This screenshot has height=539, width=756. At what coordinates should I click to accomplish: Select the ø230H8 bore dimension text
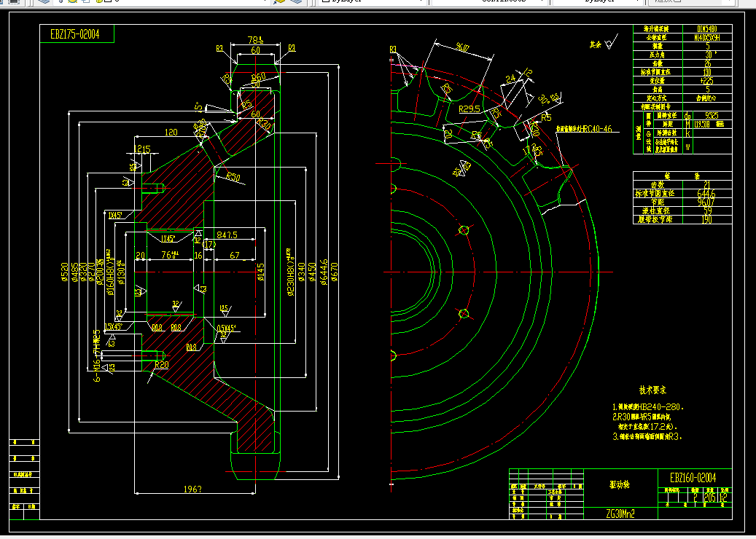(290, 272)
